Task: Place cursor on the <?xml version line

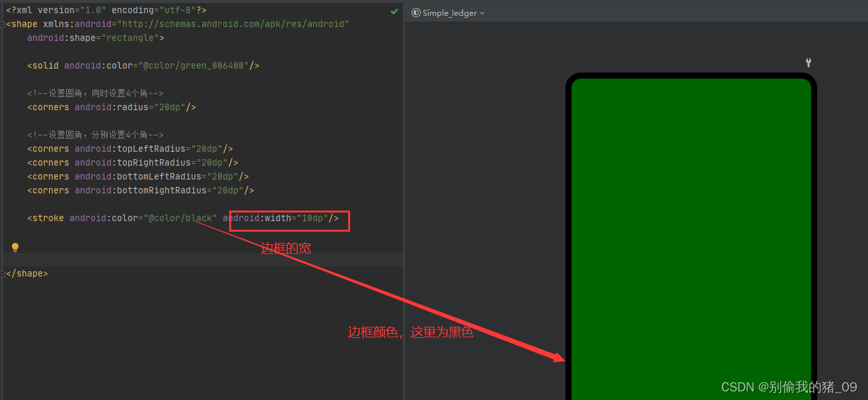Action: [106, 11]
